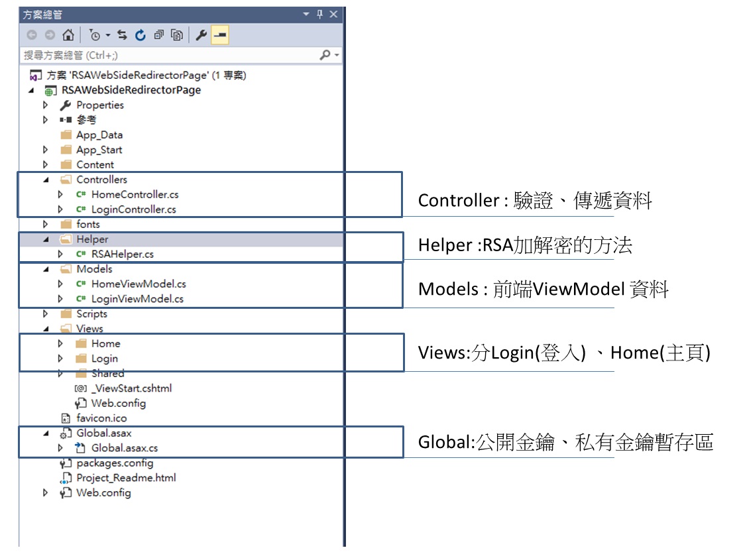Expand the Home folder under Views

click(x=60, y=343)
